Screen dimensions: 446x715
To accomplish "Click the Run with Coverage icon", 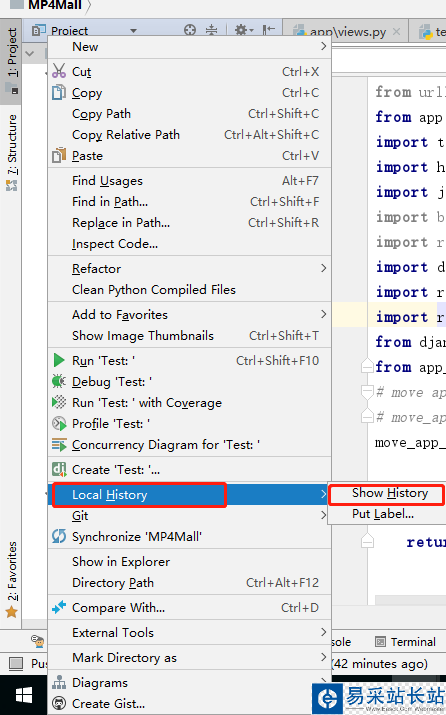I will tap(59, 402).
